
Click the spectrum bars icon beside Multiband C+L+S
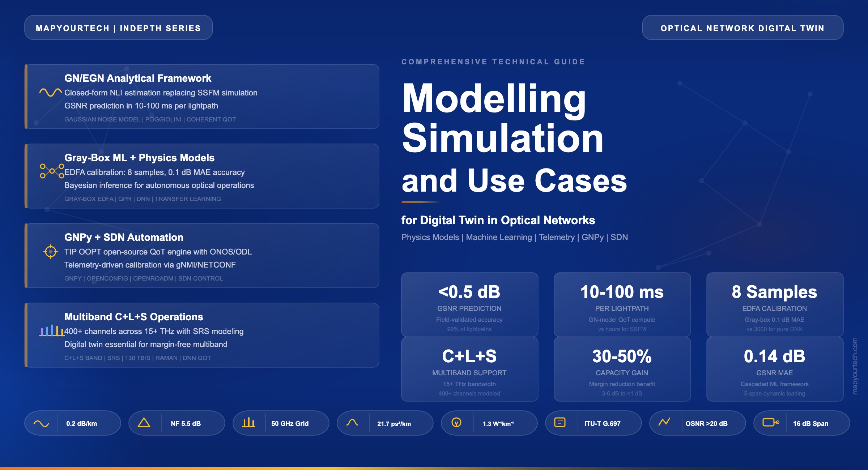(52, 330)
